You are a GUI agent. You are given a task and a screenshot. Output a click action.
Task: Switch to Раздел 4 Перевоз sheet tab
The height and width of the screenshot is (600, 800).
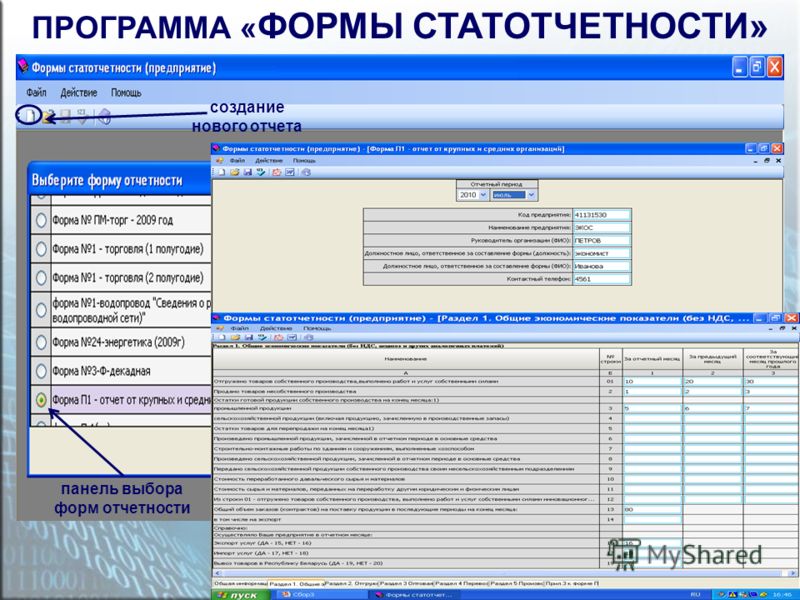[x=461, y=583]
